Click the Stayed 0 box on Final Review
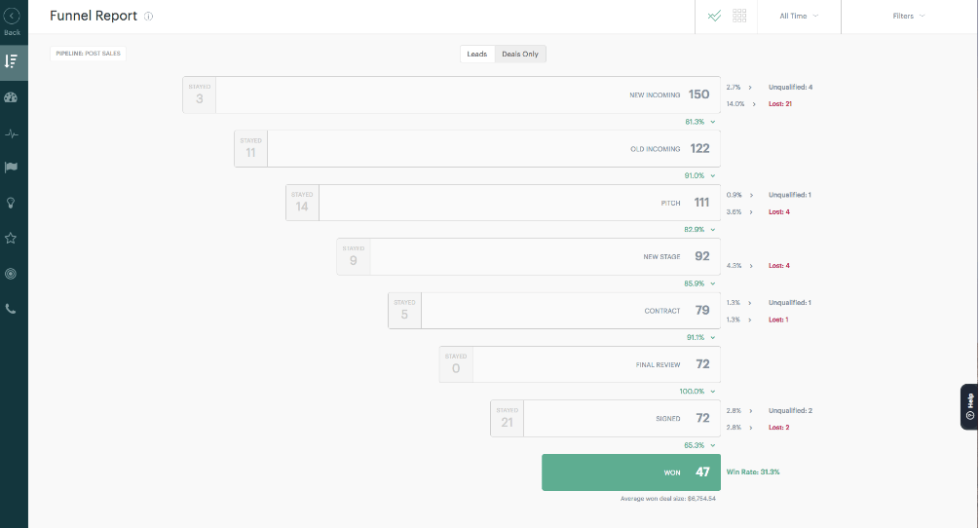Screen dimensions: 980x528 tap(456, 364)
